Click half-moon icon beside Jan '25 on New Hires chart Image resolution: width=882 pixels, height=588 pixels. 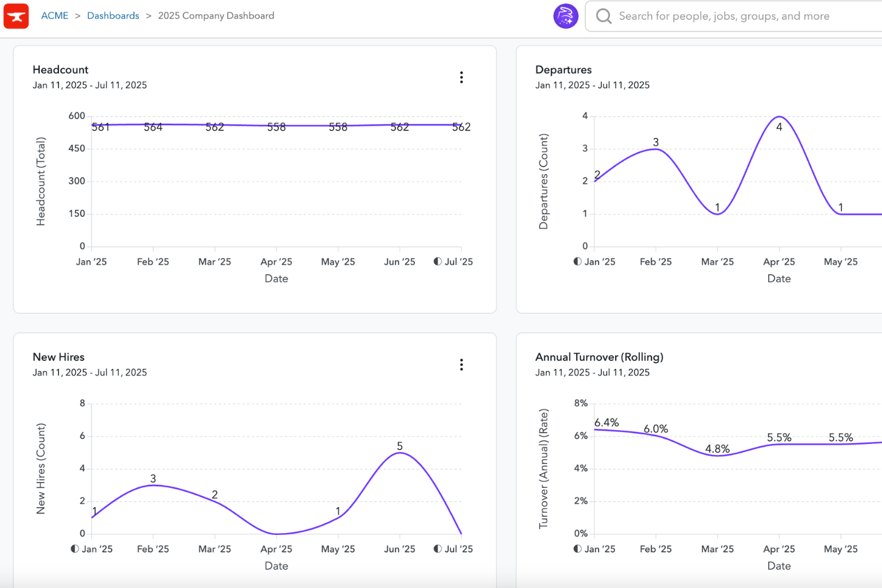(74, 549)
